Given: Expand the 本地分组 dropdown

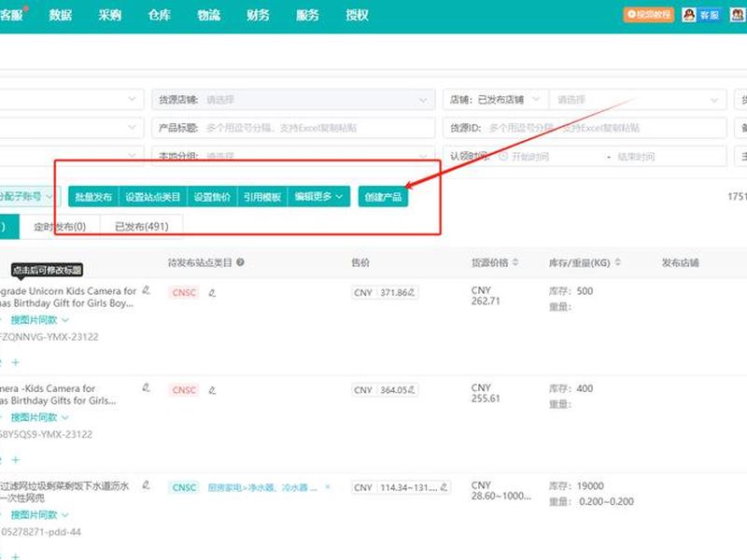Looking at the screenshot, I should (293, 156).
